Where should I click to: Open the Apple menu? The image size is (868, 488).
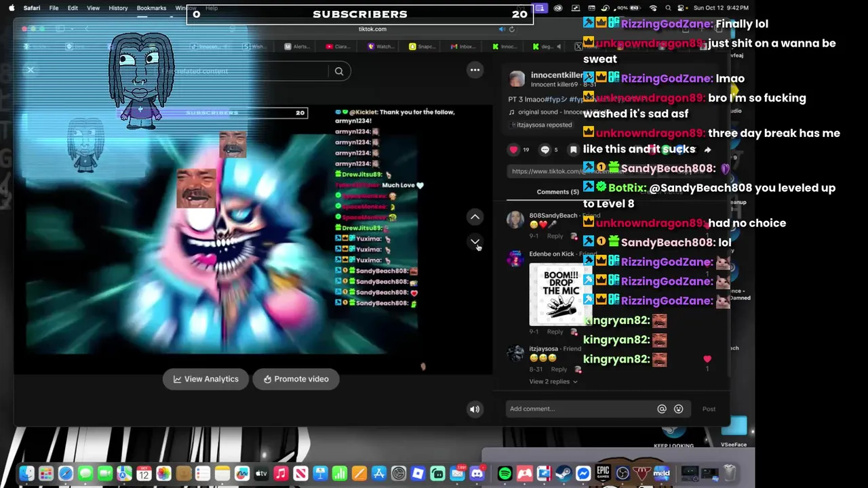tap(12, 8)
